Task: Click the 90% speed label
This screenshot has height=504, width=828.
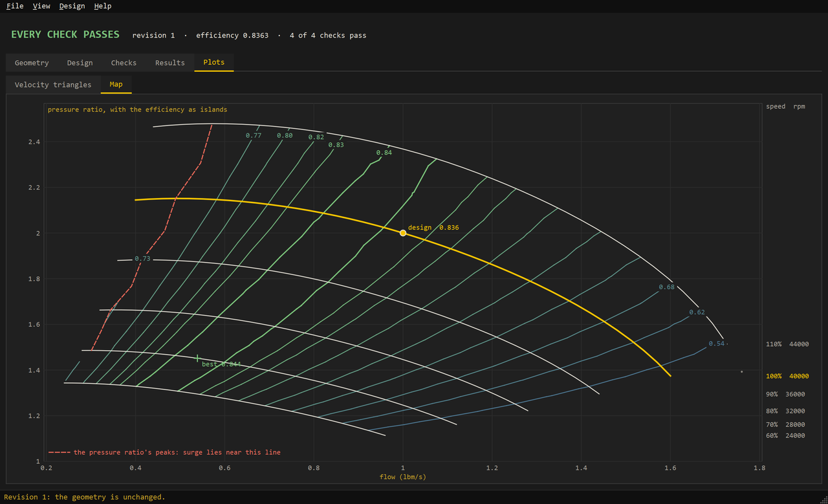Action: (785, 395)
